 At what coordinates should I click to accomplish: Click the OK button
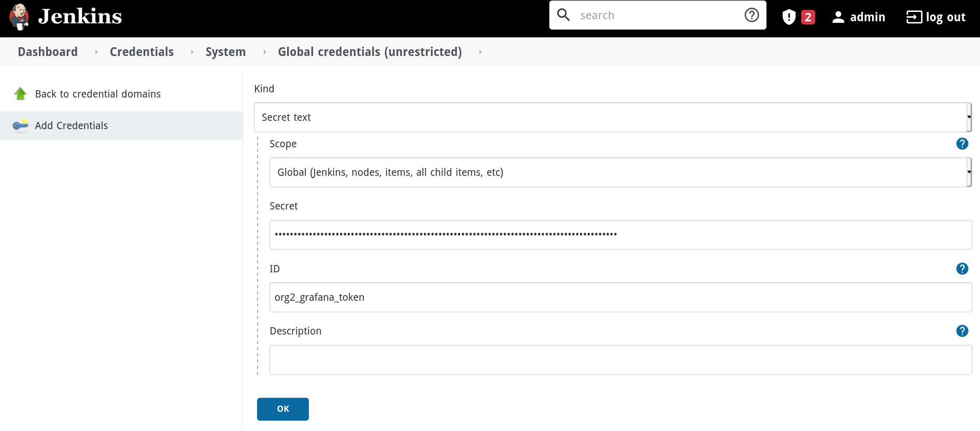tap(282, 409)
